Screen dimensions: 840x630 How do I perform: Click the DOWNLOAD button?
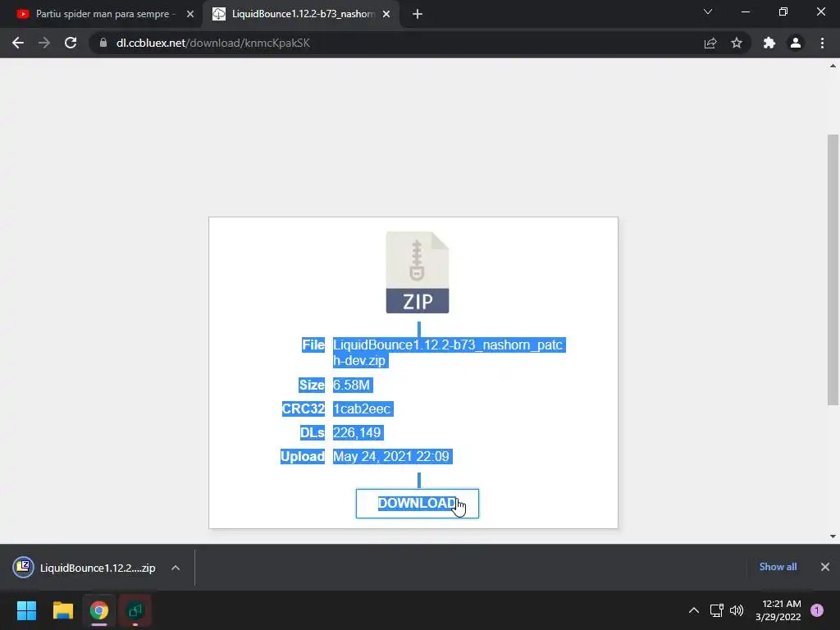pos(418,504)
